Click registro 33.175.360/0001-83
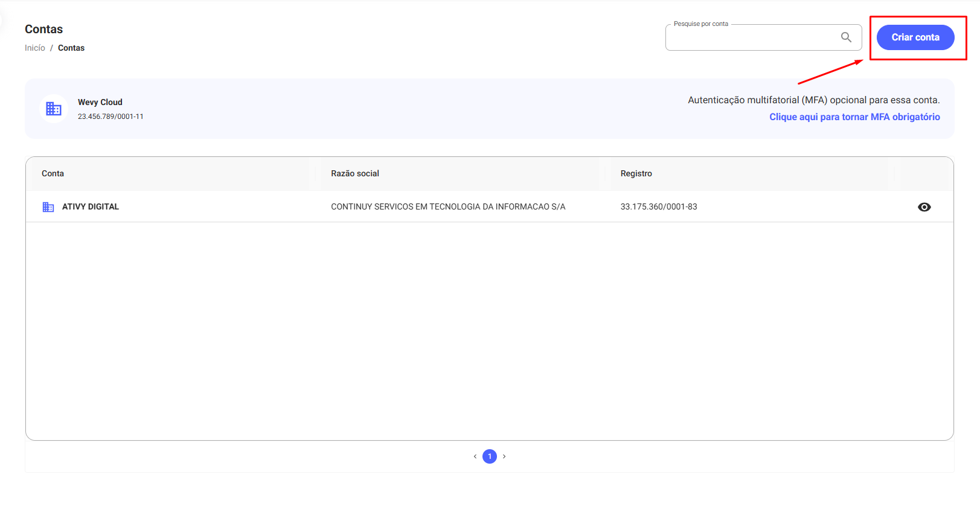Screen dimensions: 980x518 pos(659,206)
